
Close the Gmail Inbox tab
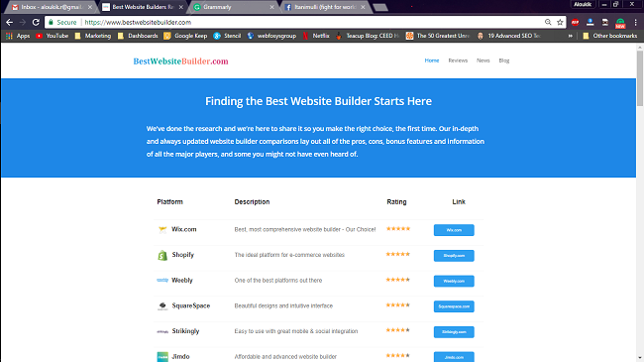(x=90, y=7)
